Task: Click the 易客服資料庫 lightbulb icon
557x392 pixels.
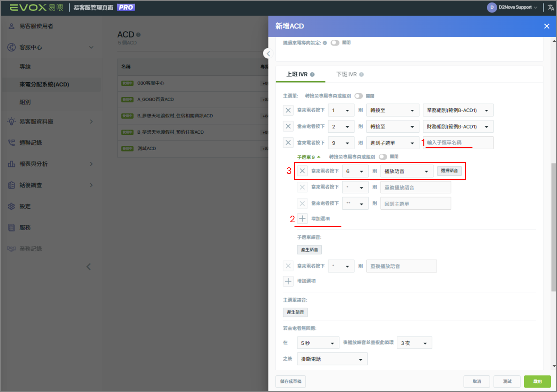Action: point(11,122)
